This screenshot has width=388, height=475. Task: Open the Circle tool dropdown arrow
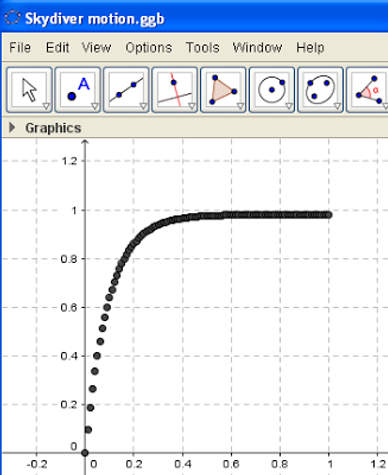pyautogui.click(x=289, y=106)
